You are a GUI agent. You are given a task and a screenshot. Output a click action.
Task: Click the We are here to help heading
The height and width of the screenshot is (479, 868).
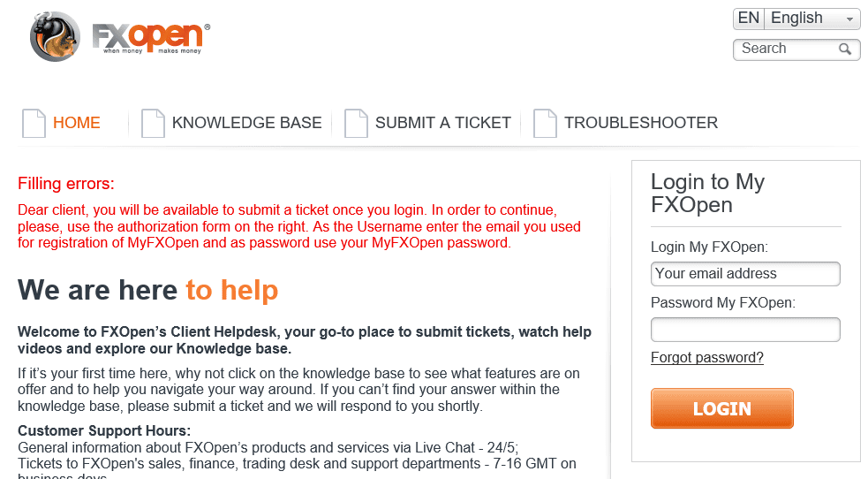(147, 290)
